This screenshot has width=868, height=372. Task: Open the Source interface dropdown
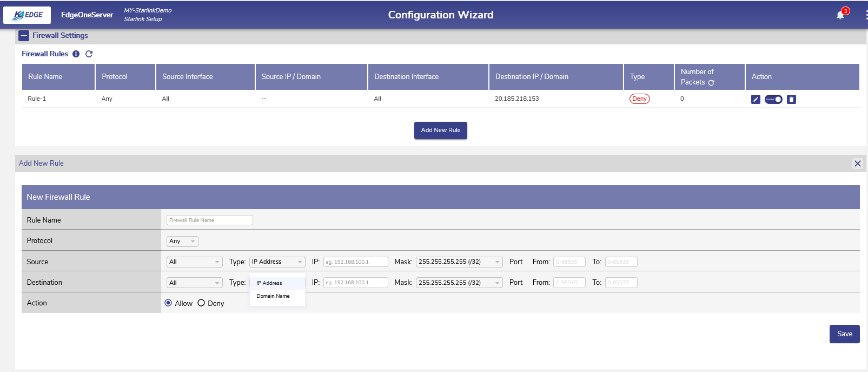(x=195, y=262)
